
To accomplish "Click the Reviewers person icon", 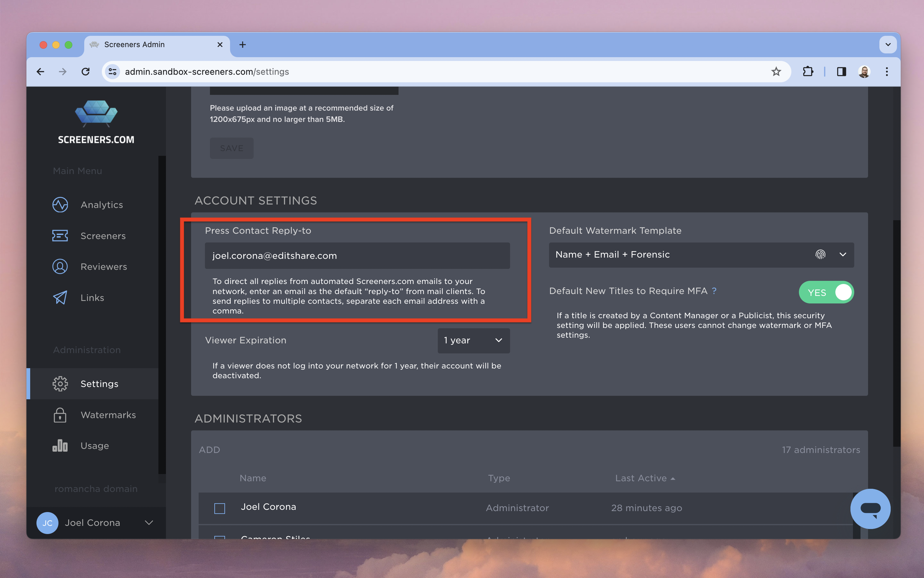I will click(60, 267).
